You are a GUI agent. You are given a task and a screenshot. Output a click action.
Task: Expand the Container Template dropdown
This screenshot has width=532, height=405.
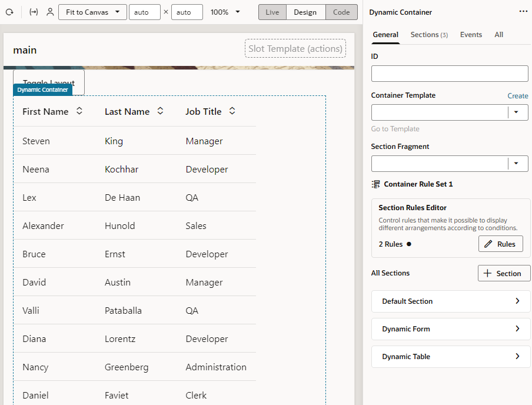point(516,112)
